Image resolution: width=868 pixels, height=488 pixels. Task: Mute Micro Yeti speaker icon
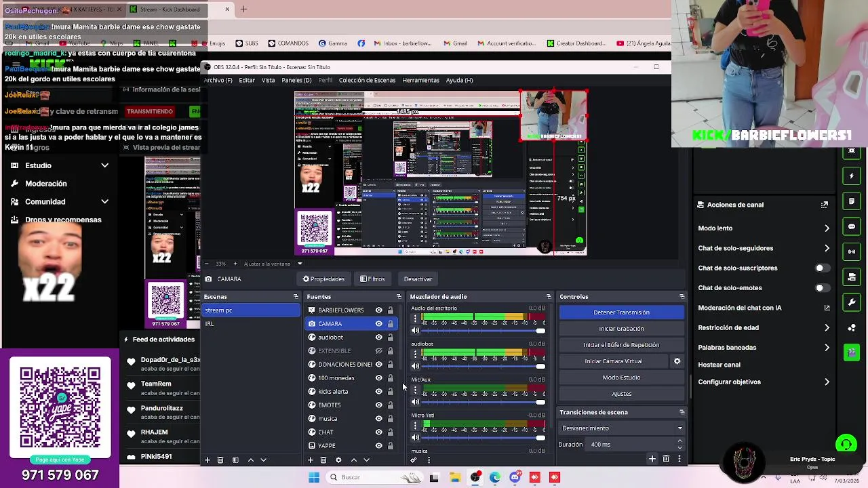coord(415,438)
